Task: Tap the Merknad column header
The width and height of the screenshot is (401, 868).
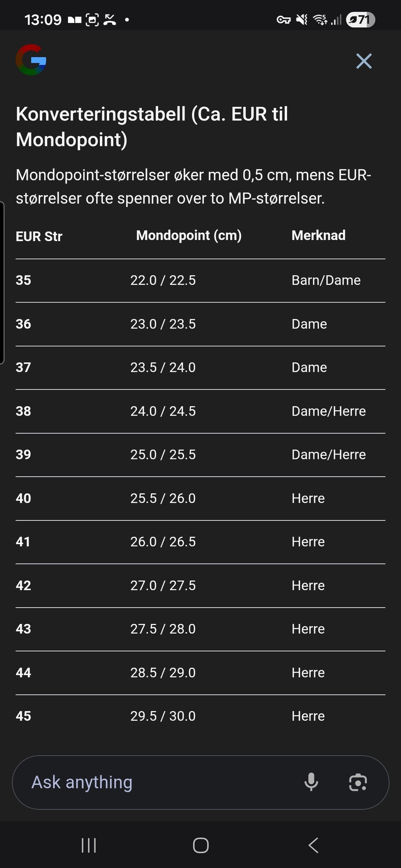Action: tap(318, 235)
